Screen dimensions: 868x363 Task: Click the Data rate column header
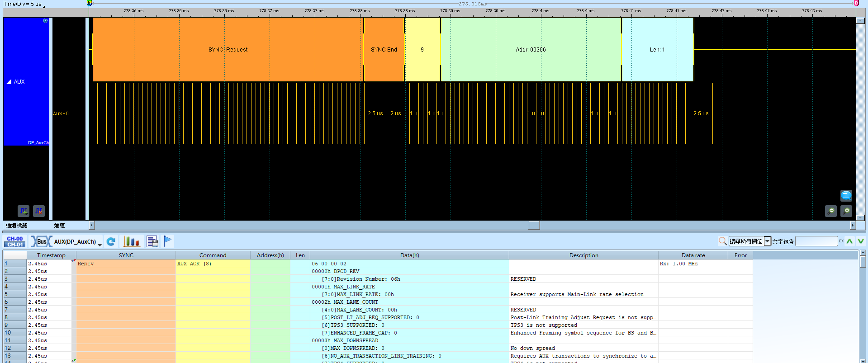tap(693, 255)
